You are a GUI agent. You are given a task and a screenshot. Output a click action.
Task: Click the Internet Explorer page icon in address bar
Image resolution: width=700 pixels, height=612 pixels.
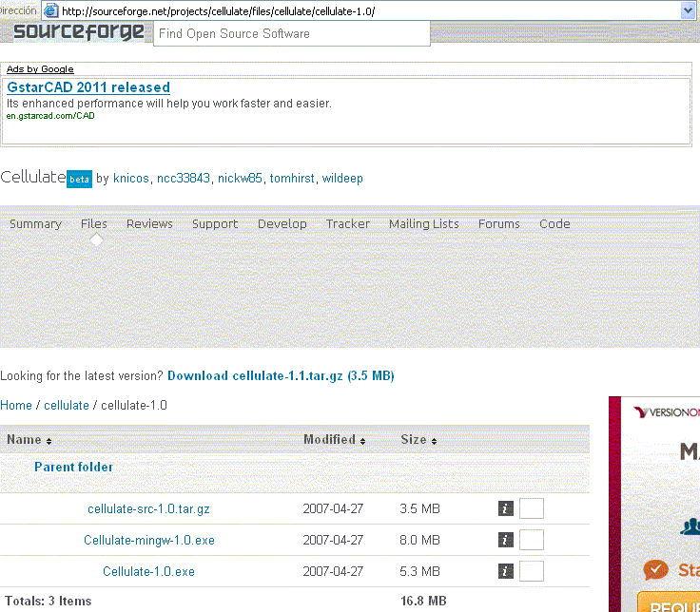coord(51,10)
